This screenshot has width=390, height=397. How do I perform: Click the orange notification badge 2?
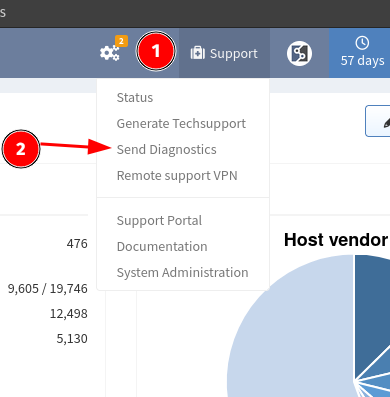pos(121,41)
